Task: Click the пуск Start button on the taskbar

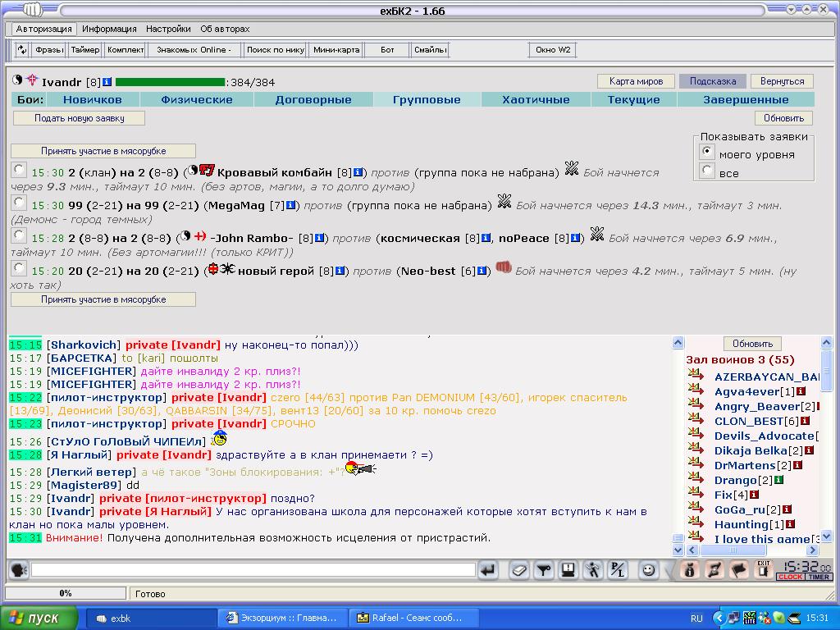Action: 39,619
